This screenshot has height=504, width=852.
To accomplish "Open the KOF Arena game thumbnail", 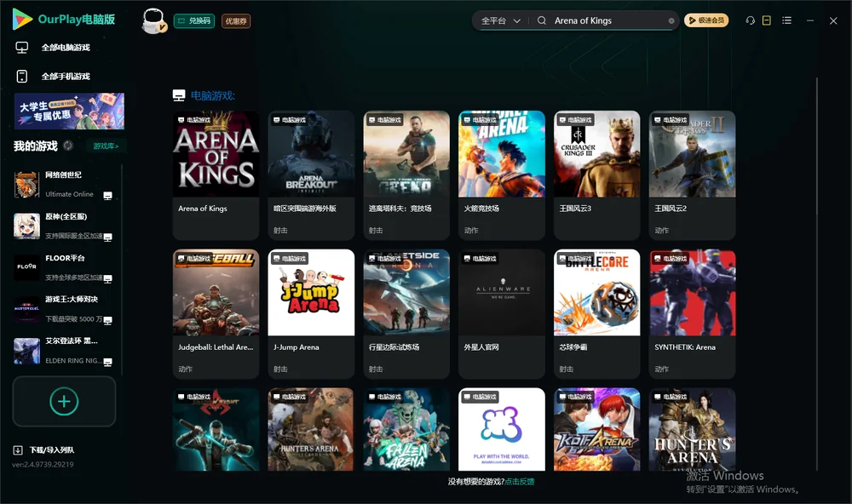I will click(x=597, y=429).
